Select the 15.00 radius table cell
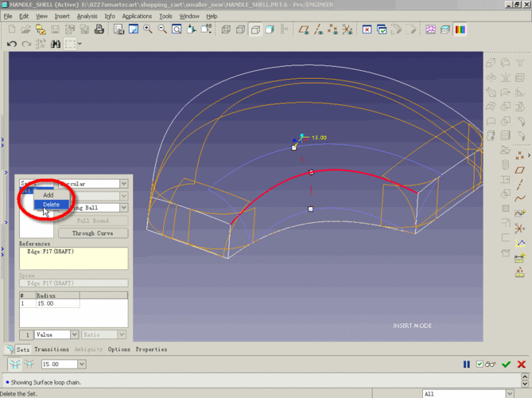The height and width of the screenshot is (398, 532). coord(56,303)
